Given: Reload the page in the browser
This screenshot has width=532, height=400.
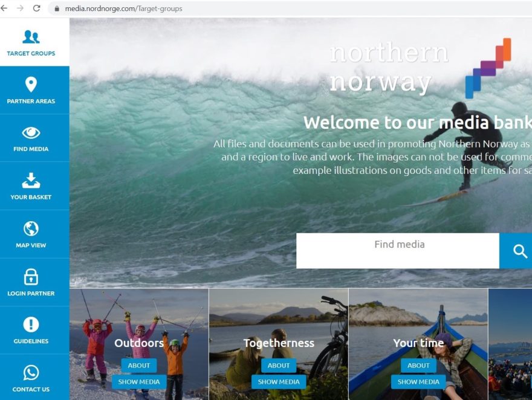Looking at the screenshot, I should coord(37,8).
